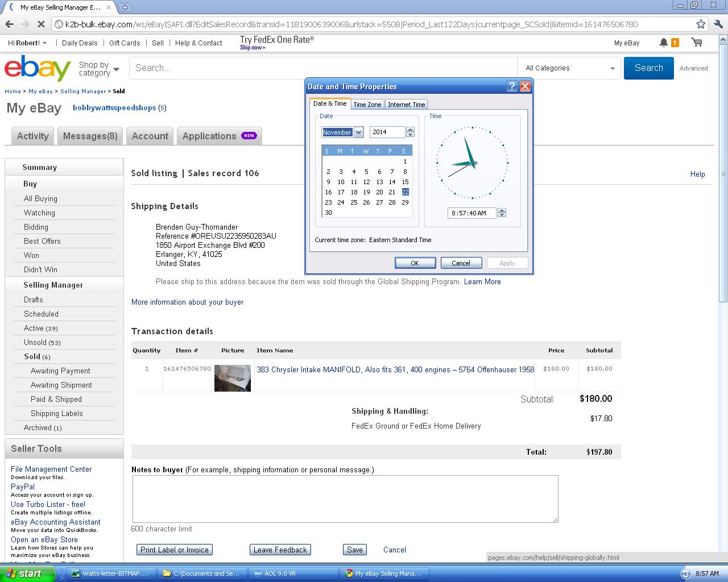Open the shopping cart icon
This screenshot has width=728, height=582.
tap(696, 43)
